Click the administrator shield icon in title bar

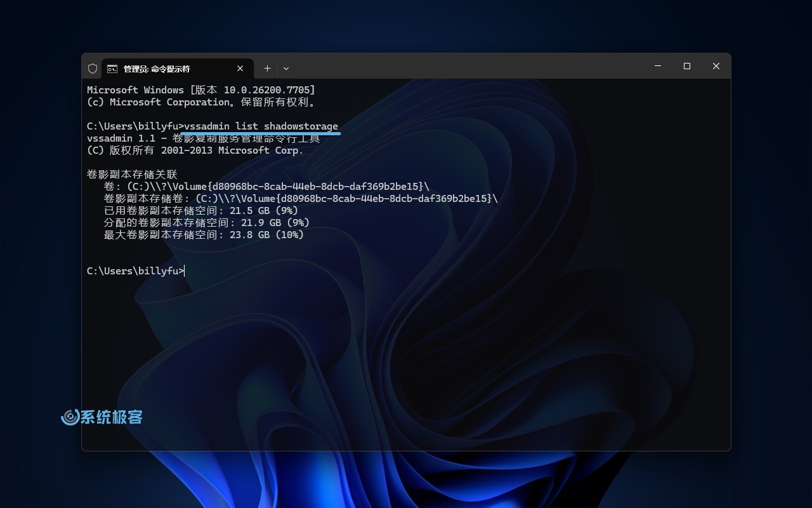click(x=93, y=68)
